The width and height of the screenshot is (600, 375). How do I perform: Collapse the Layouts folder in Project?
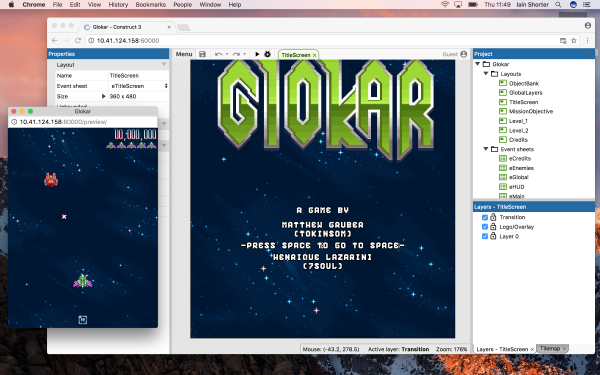486,73
